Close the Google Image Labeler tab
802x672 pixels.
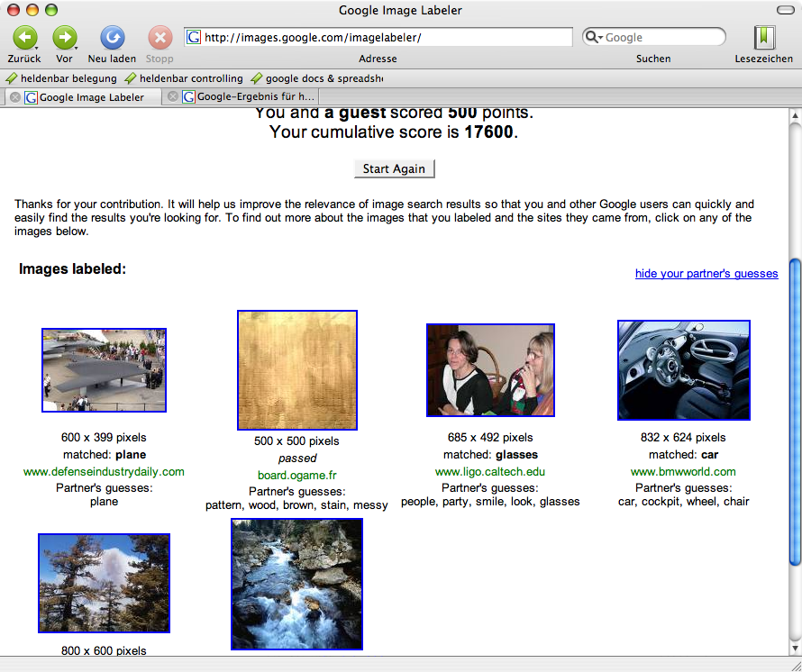click(x=14, y=97)
